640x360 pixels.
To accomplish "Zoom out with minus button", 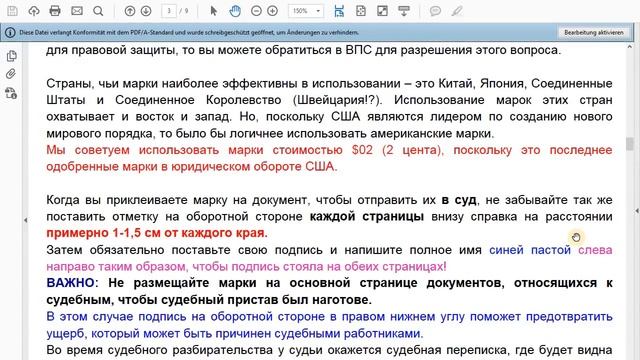I will pos(256,11).
